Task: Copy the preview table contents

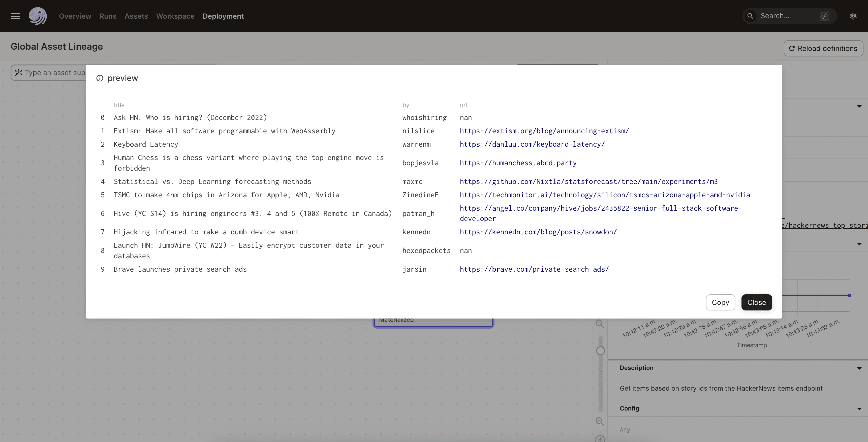Action: pos(720,302)
